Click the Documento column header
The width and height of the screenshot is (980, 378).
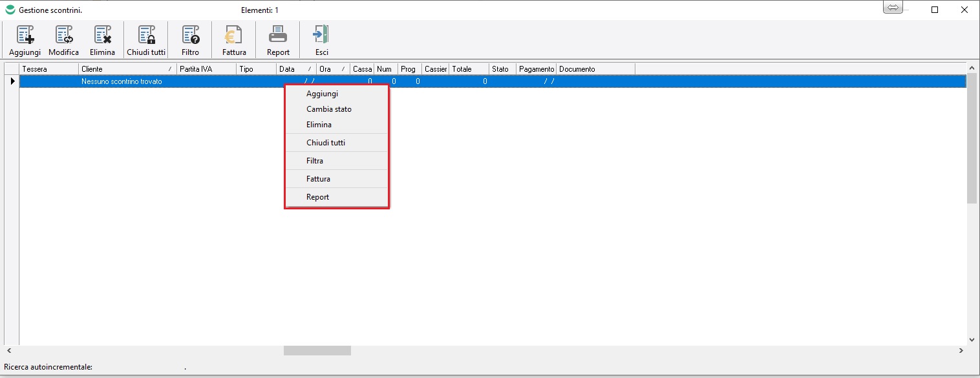click(595, 69)
